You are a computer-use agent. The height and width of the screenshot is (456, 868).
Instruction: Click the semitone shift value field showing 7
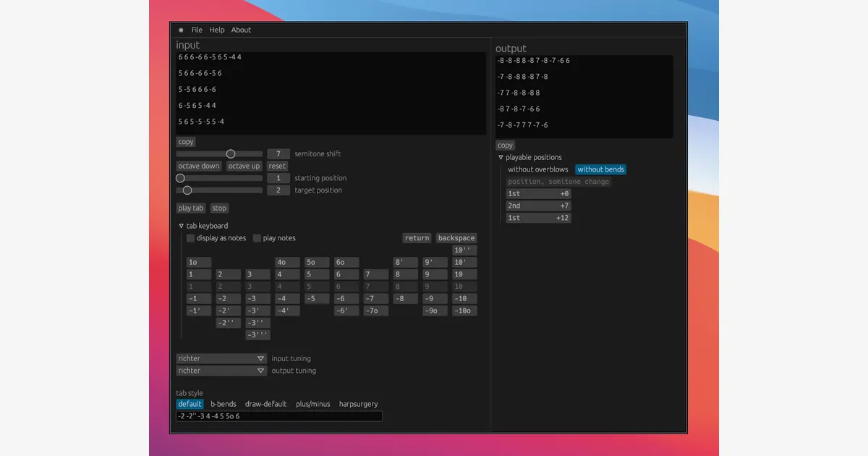278,154
